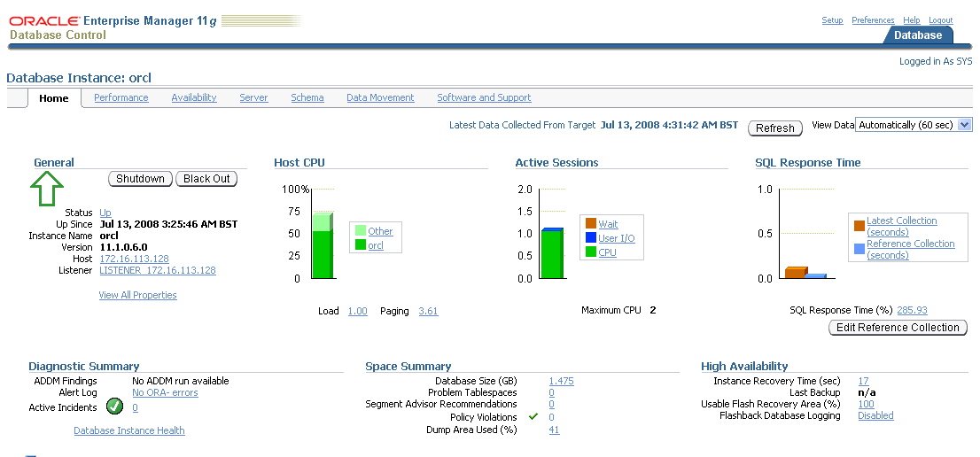The height and width of the screenshot is (457, 980).
Task: Click the Latest Collection orange legend swatch
Action: (x=859, y=226)
